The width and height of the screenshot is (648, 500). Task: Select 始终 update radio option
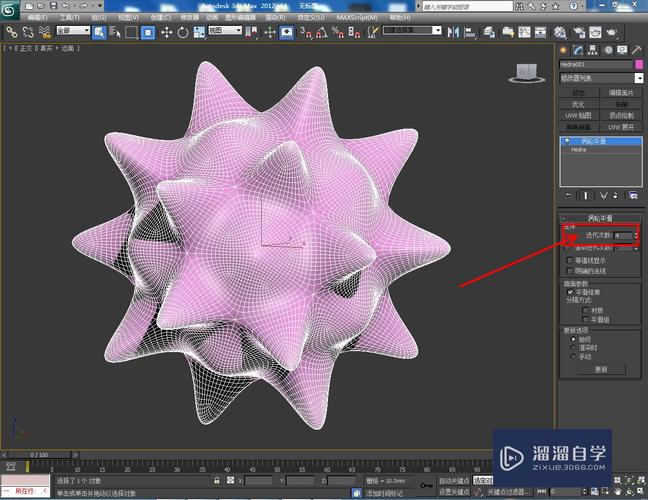tap(573, 339)
